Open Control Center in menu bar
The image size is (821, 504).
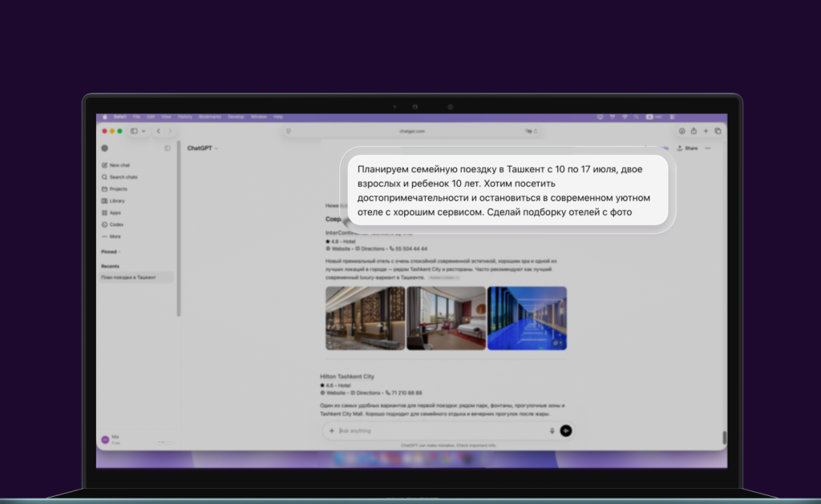673,117
